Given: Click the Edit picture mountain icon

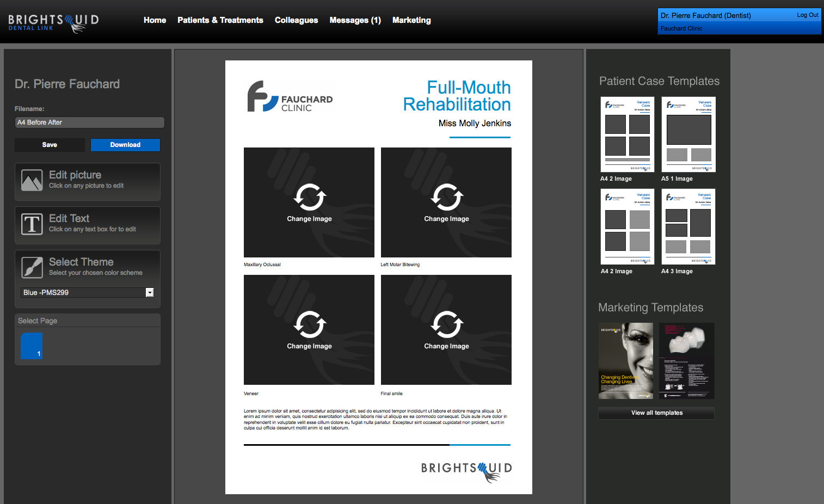Looking at the screenshot, I should pyautogui.click(x=32, y=180).
